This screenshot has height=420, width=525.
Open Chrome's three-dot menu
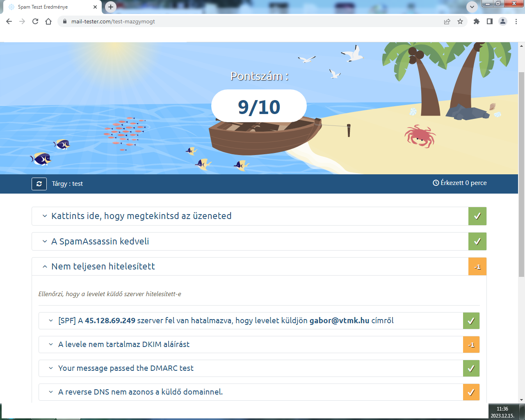[x=516, y=21]
